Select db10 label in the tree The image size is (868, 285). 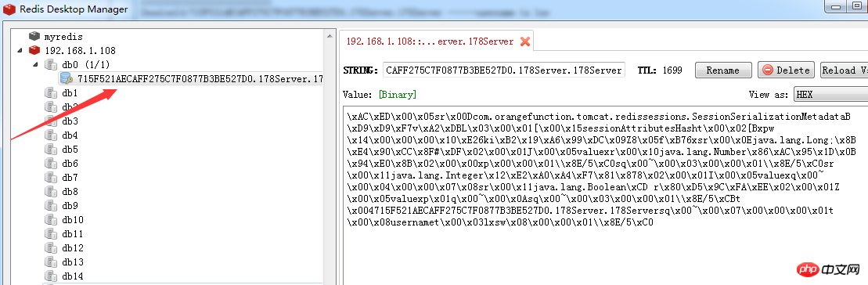[73, 220]
